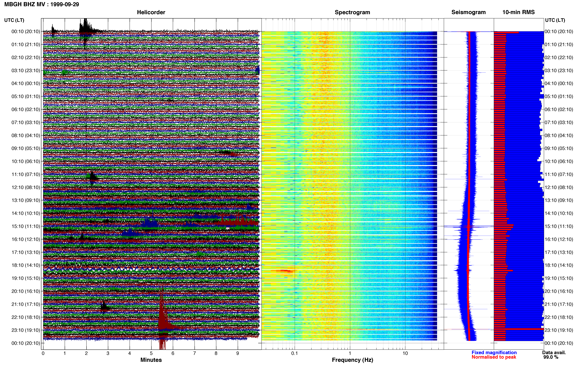
Task: Click the 0.1 frequency tick label
Action: 295,353
